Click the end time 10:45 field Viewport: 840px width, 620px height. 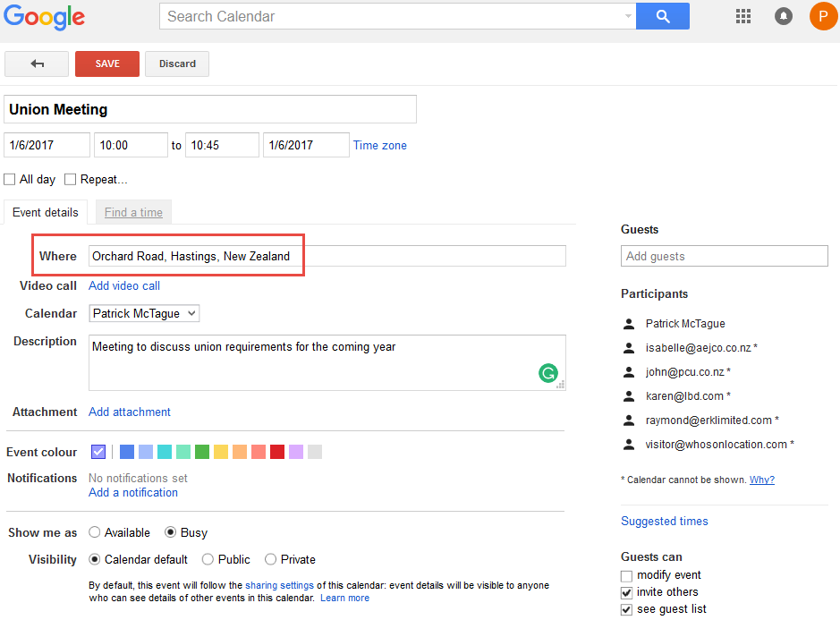tap(222, 145)
